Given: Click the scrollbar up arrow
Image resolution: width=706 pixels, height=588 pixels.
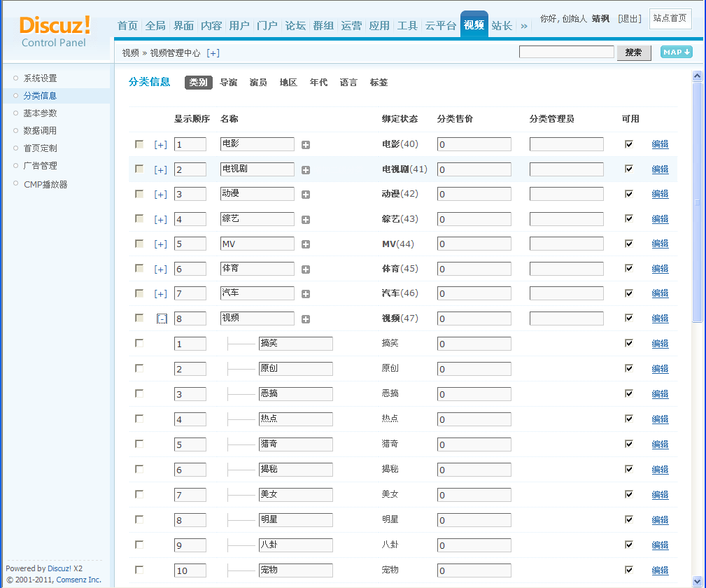Looking at the screenshot, I should (697, 76).
